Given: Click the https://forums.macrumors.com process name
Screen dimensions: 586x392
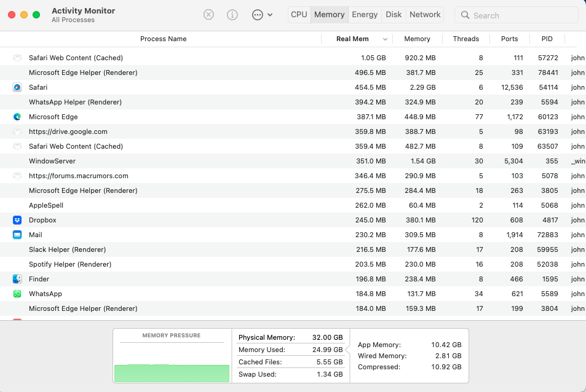Looking at the screenshot, I should tap(79, 176).
